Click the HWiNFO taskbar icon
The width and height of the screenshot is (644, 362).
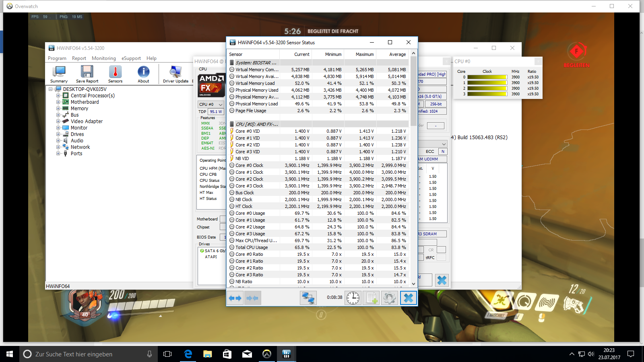click(287, 354)
